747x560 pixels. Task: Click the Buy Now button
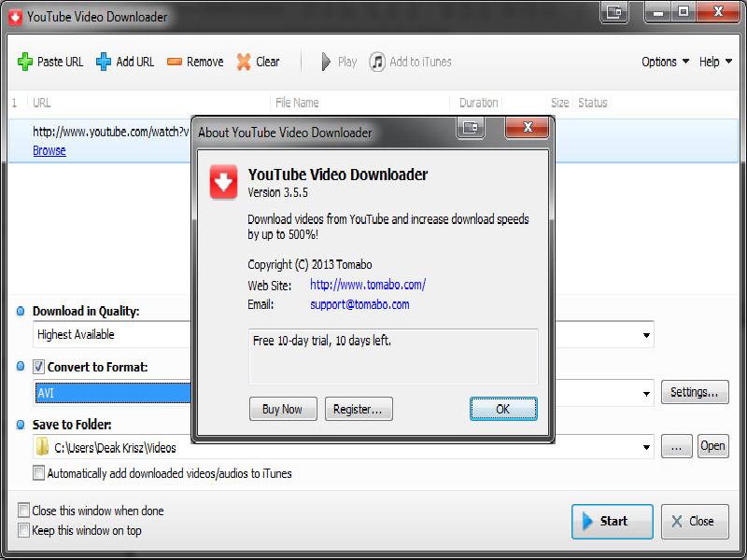[283, 409]
